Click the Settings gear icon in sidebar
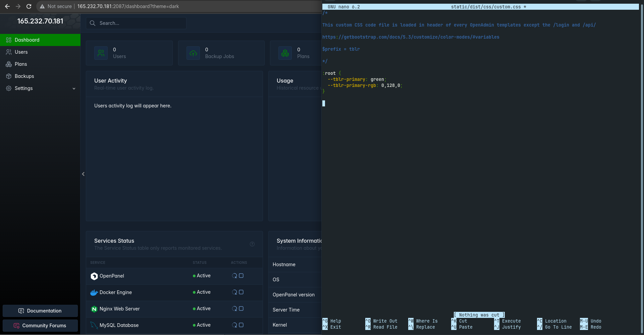This screenshot has width=644, height=335. tap(9, 88)
